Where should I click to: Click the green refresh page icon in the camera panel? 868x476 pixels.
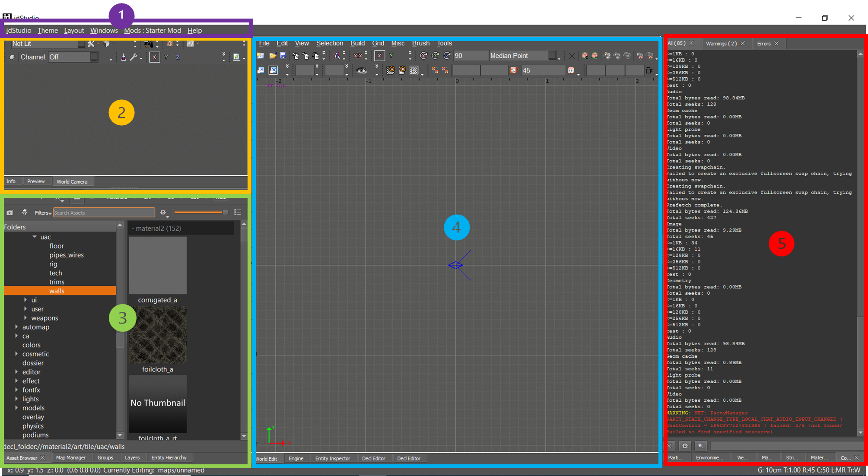tap(236, 57)
